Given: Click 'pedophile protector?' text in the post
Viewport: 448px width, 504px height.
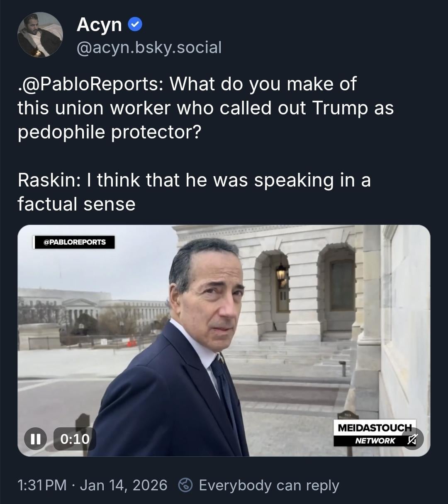Looking at the screenshot, I should click(x=109, y=132).
